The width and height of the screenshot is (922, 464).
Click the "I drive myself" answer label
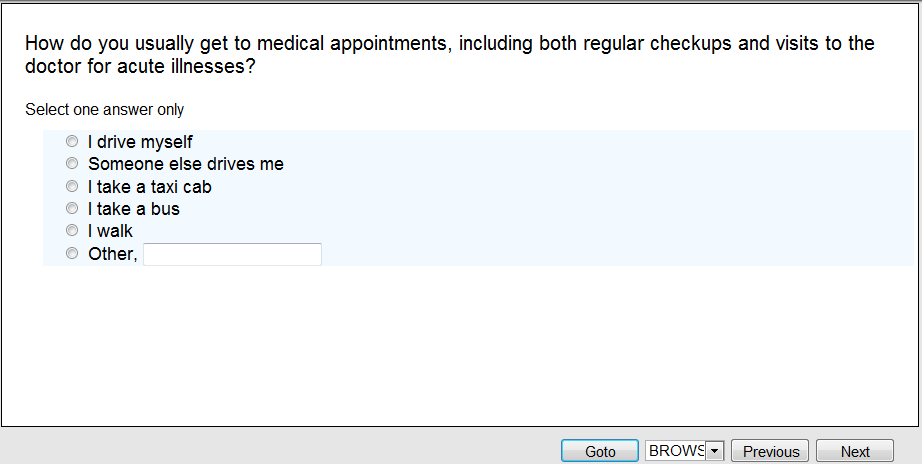tap(140, 142)
